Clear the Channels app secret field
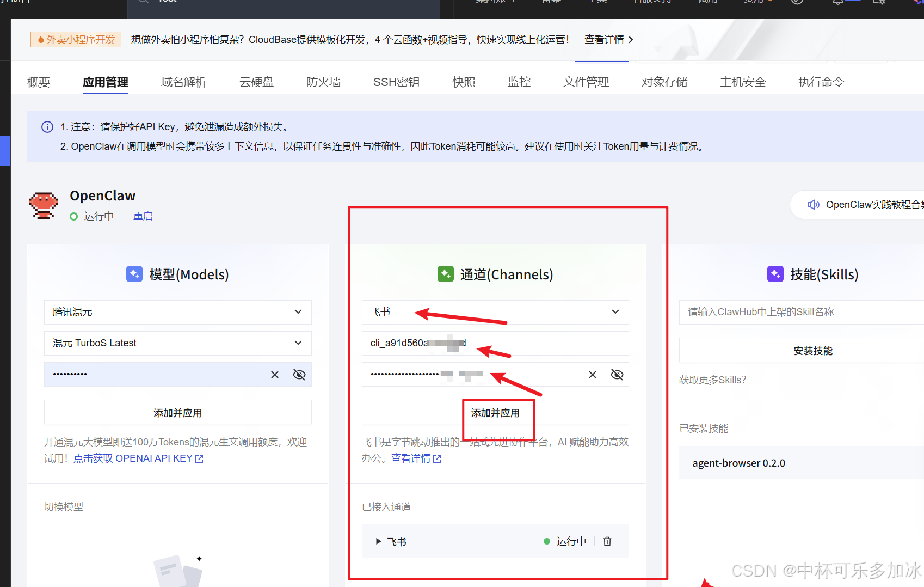Viewport: 924px width, 587px height. (593, 375)
